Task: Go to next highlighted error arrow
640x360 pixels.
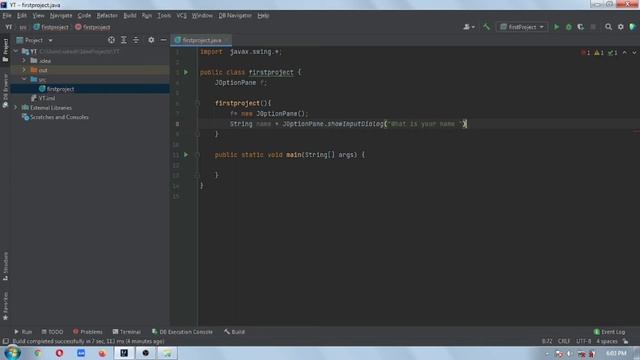Action: (x=634, y=53)
